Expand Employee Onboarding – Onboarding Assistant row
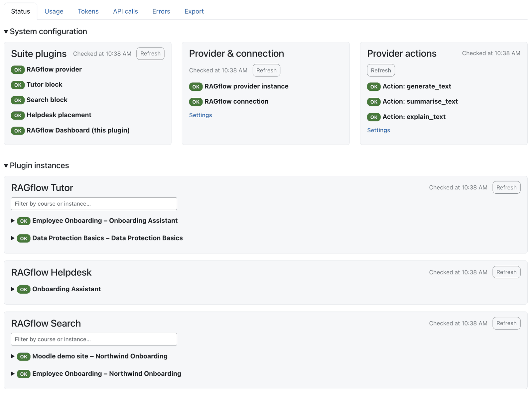 coord(94,221)
